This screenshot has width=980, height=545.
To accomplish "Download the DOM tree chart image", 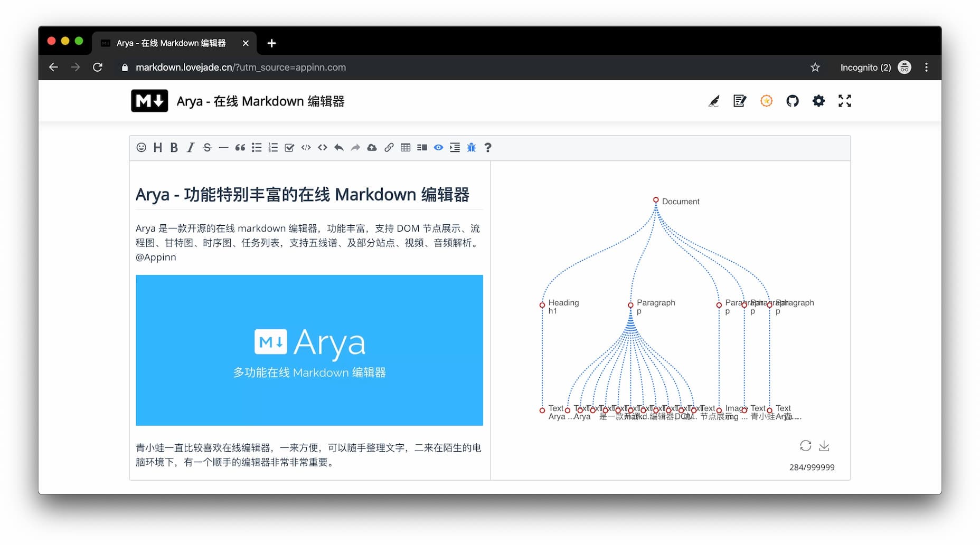I will (x=824, y=446).
